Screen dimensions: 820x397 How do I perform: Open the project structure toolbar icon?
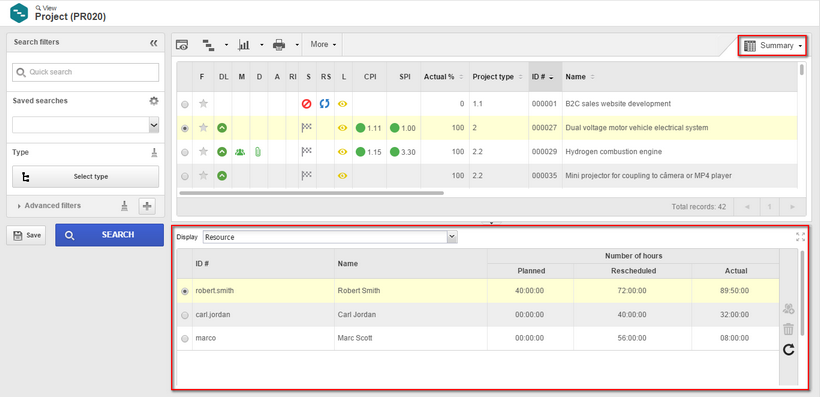[209, 45]
